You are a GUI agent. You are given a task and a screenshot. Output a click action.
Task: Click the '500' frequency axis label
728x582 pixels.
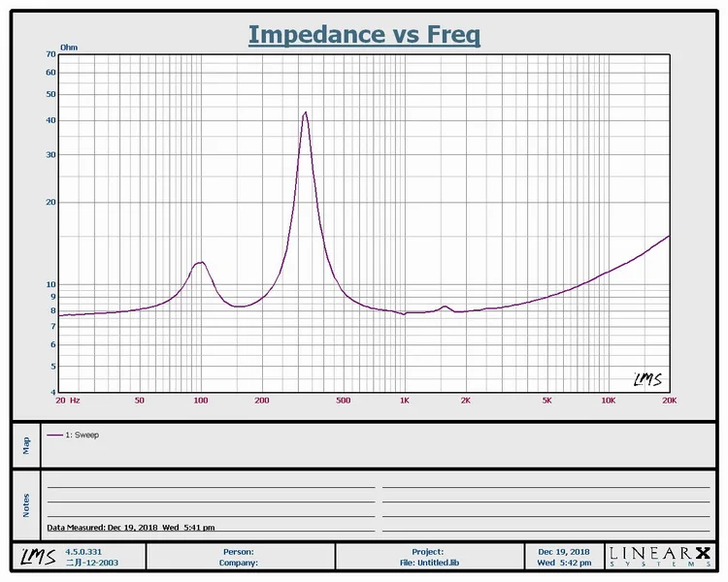coord(343,400)
